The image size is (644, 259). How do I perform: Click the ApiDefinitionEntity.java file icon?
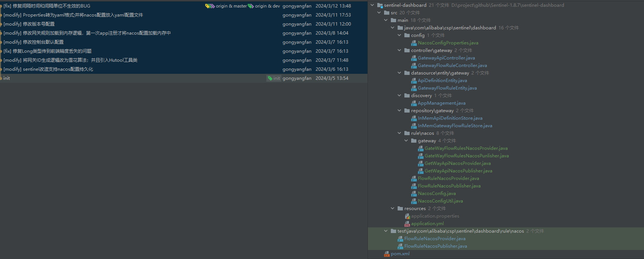414,81
